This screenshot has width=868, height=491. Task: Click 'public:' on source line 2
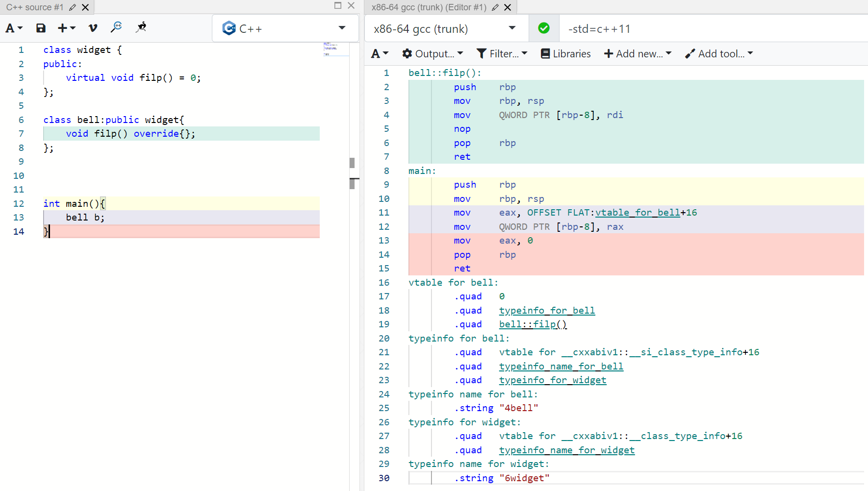pyautogui.click(x=63, y=64)
